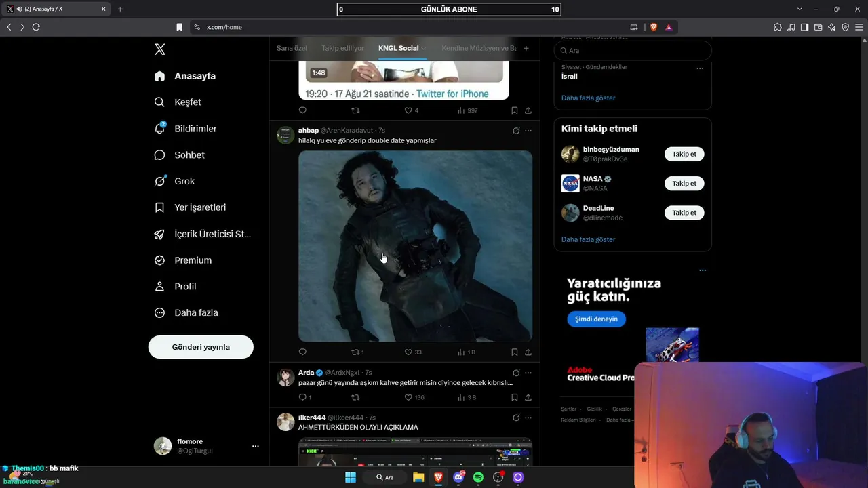Follow binbeşyüzduman with Takip et
Viewport: 868px width, 488px height.
click(684, 154)
